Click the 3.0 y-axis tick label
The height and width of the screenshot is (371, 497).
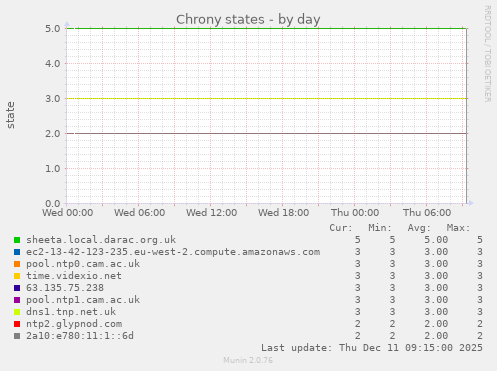click(53, 99)
